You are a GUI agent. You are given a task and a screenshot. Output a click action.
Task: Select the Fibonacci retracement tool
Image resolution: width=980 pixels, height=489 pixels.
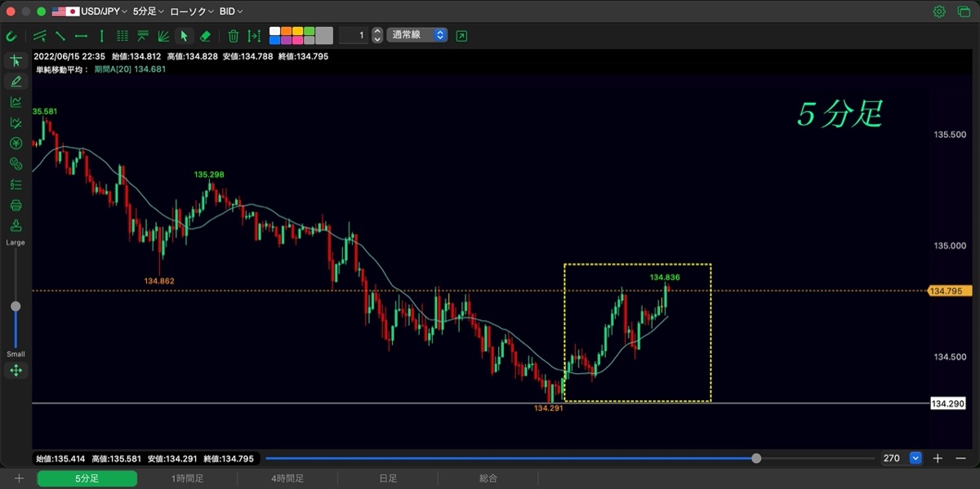[143, 36]
